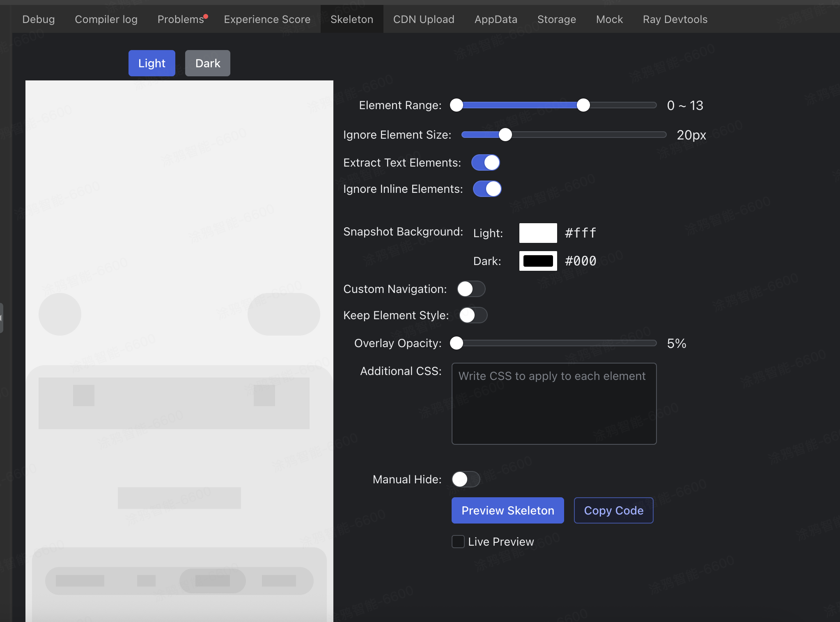Open the CDN Upload tab
840x622 pixels.
click(424, 19)
